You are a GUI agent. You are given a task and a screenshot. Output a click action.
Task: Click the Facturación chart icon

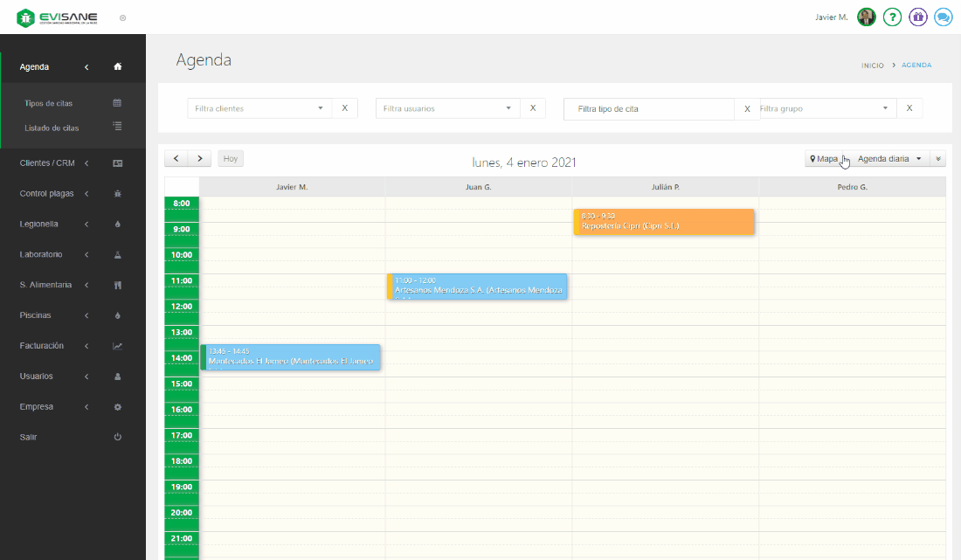pos(118,346)
